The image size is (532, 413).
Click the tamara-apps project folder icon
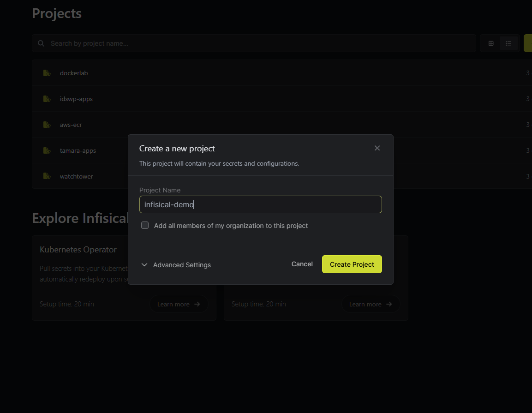coord(47,150)
